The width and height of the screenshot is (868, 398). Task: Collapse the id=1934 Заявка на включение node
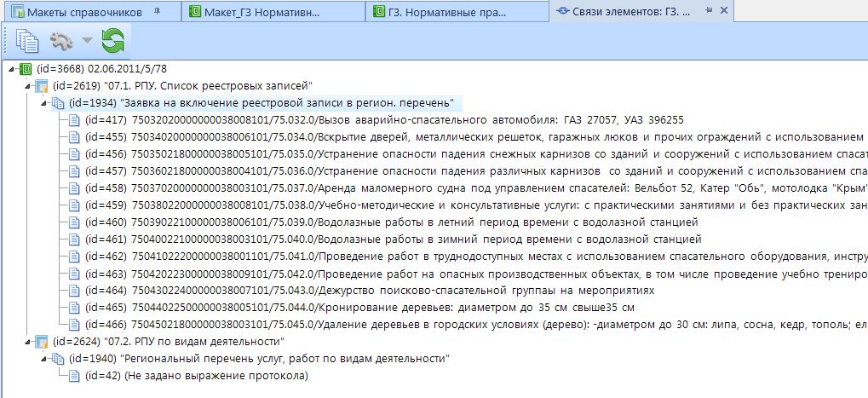43,102
